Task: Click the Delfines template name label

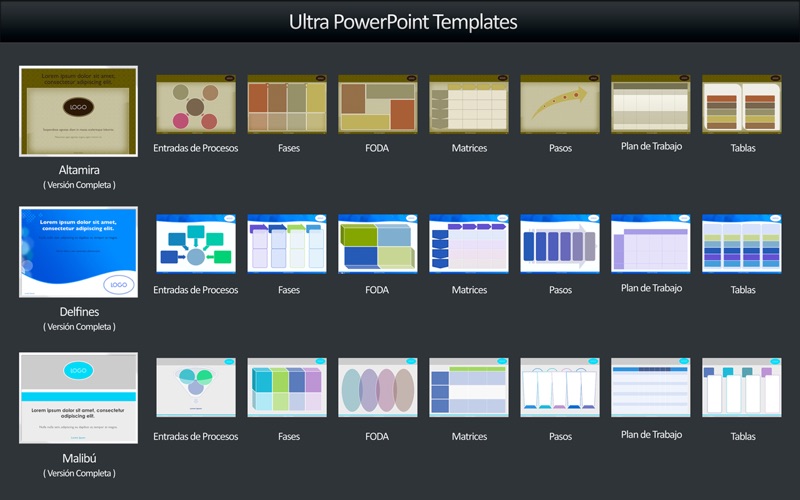Action: point(79,312)
